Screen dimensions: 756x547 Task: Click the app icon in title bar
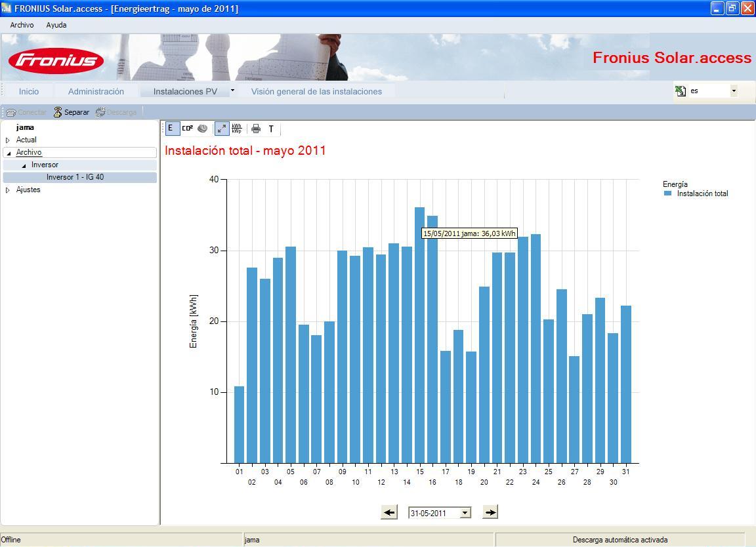click(7, 8)
